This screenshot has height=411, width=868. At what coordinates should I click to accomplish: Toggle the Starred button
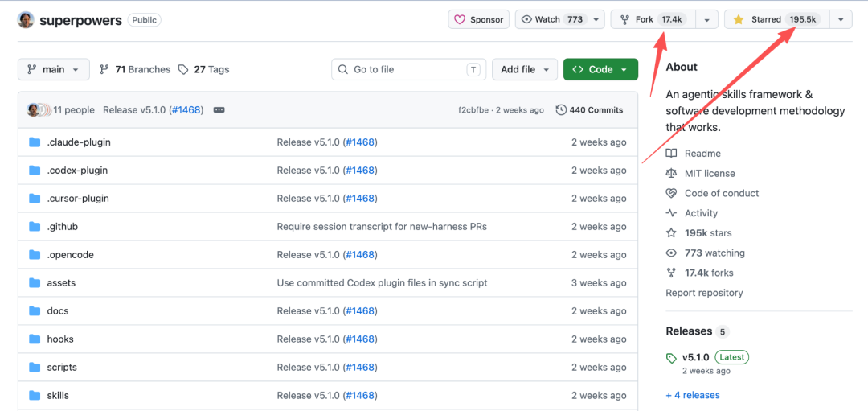[777, 19]
